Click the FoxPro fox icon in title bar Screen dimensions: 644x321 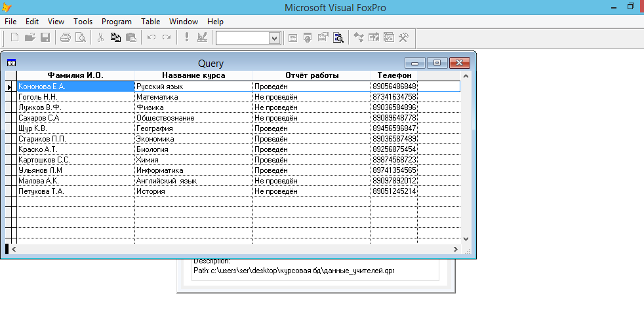click(x=7, y=7)
